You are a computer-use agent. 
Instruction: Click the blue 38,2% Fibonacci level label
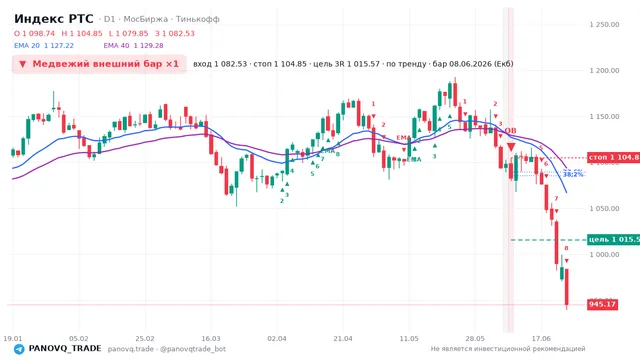(573, 175)
